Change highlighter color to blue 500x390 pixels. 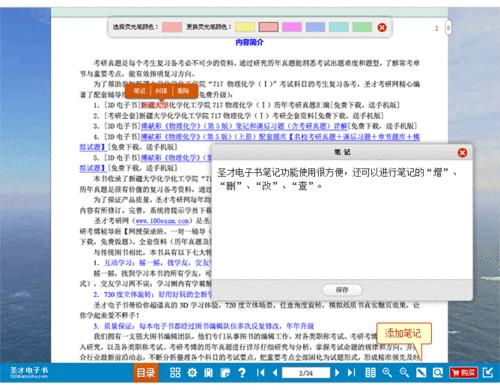(x=315, y=27)
